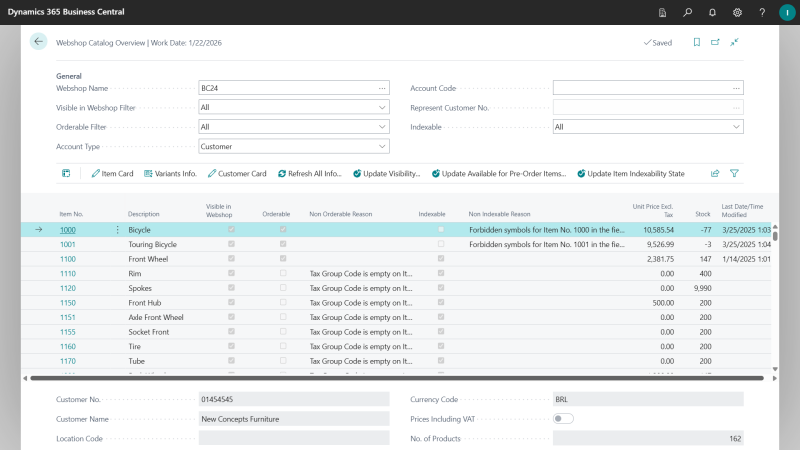Screen dimensions: 800x450
Task: Click the horizontal table scrollbar
Action: 396,378
